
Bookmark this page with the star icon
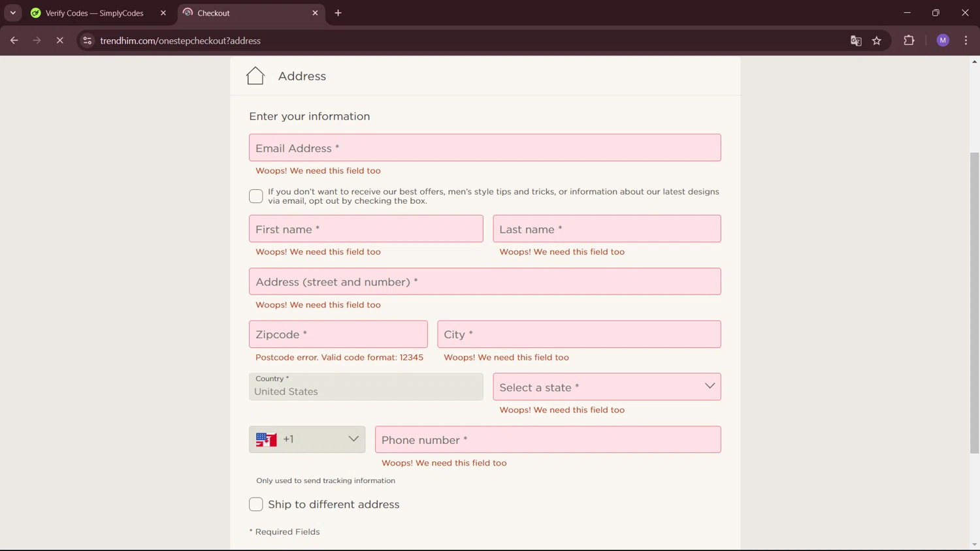pyautogui.click(x=877, y=40)
